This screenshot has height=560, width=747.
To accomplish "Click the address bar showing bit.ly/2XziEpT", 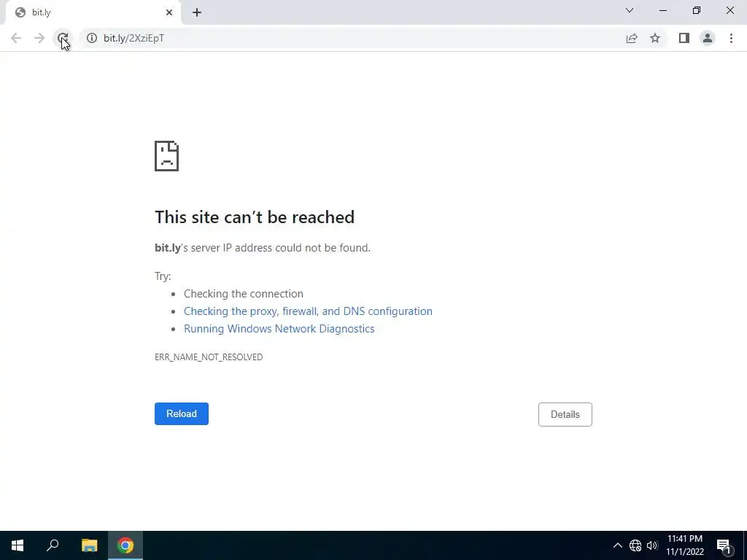I will coord(352,38).
